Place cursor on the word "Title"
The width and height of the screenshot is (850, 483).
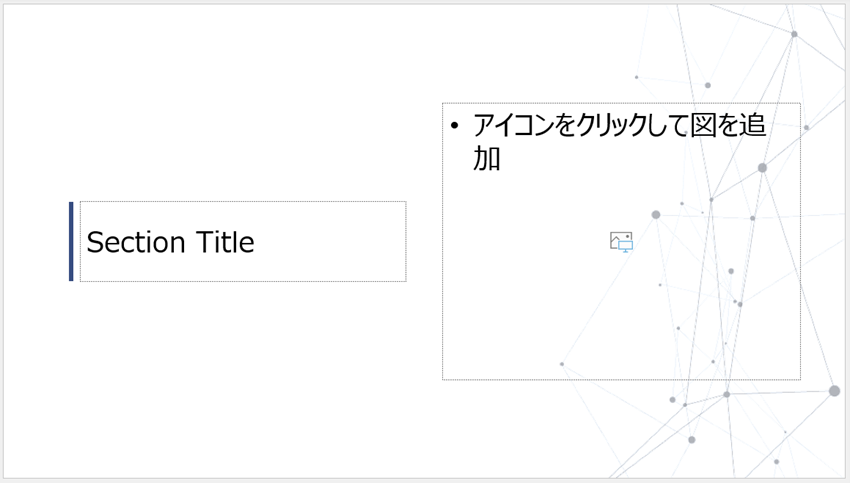(225, 242)
